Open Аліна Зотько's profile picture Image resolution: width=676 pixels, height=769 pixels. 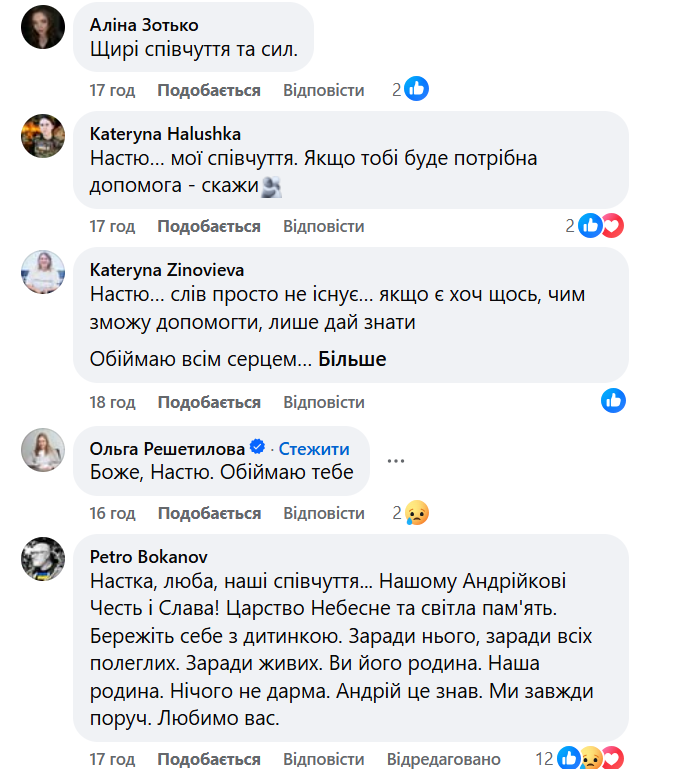click(x=43, y=28)
